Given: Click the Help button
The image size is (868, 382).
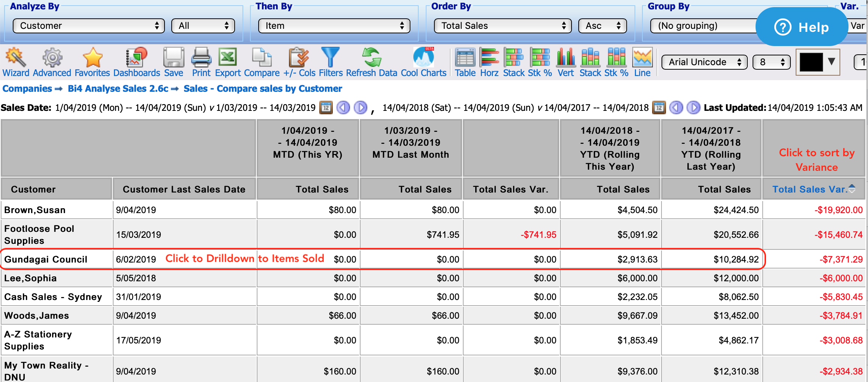Looking at the screenshot, I should coord(802,27).
